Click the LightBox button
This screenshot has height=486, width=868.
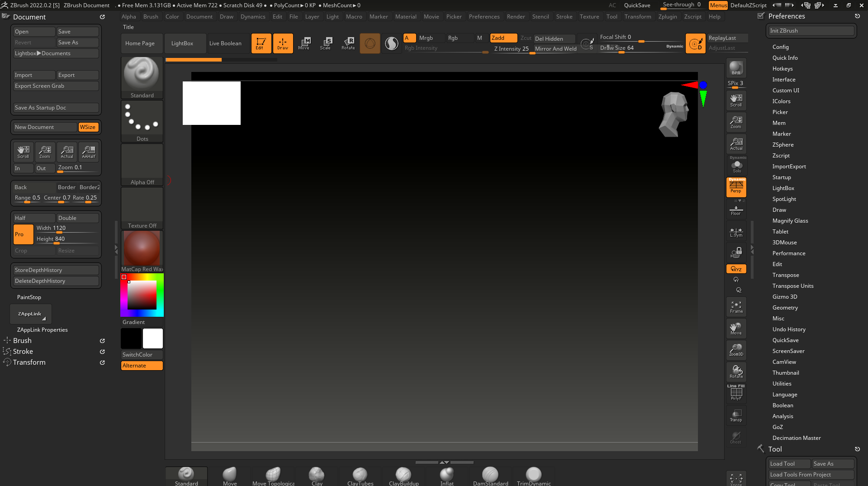point(182,43)
